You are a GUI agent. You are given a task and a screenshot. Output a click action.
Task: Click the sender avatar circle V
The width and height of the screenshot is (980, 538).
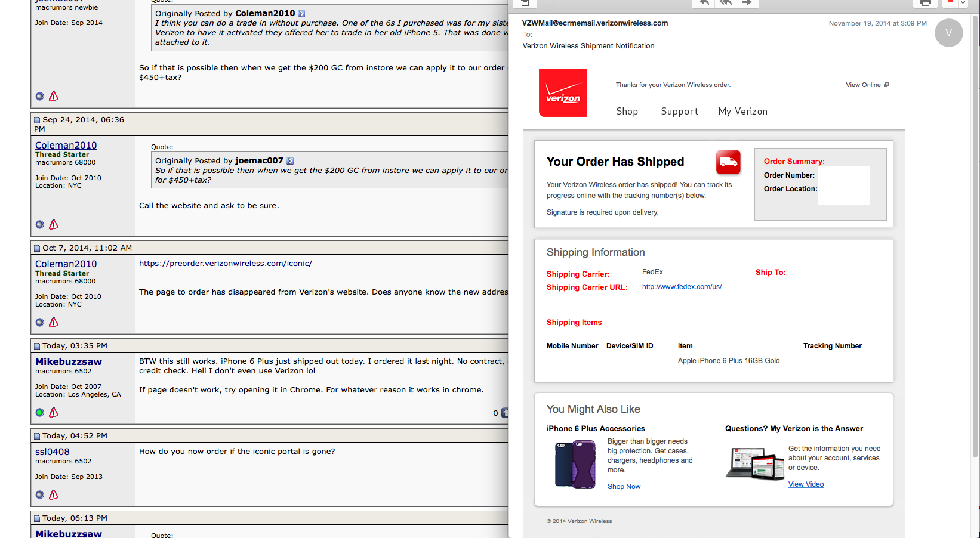(948, 33)
